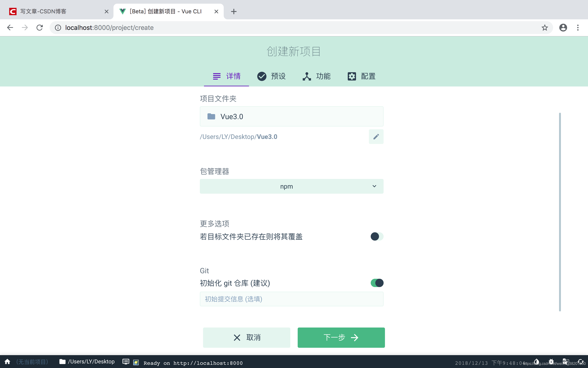
Task: Click the 初始化 git 仓库 (建议) label
Action: click(235, 283)
